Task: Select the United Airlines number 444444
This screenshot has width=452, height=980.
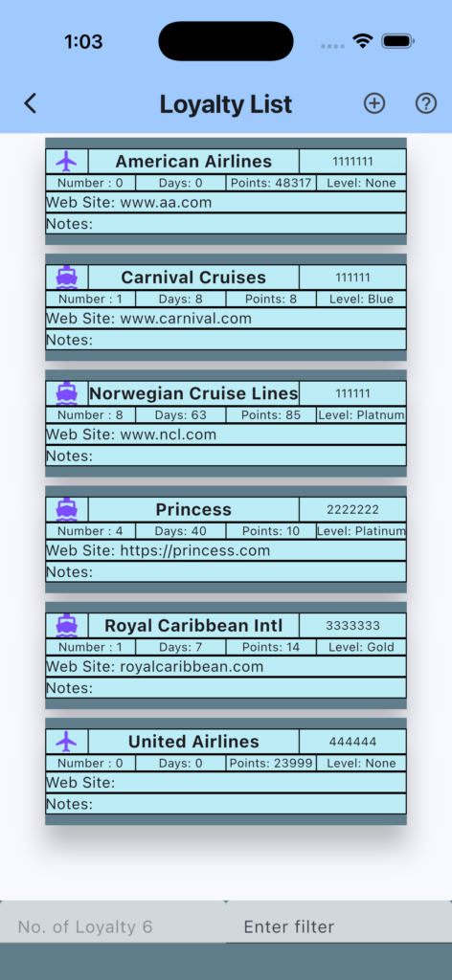Action: [352, 742]
